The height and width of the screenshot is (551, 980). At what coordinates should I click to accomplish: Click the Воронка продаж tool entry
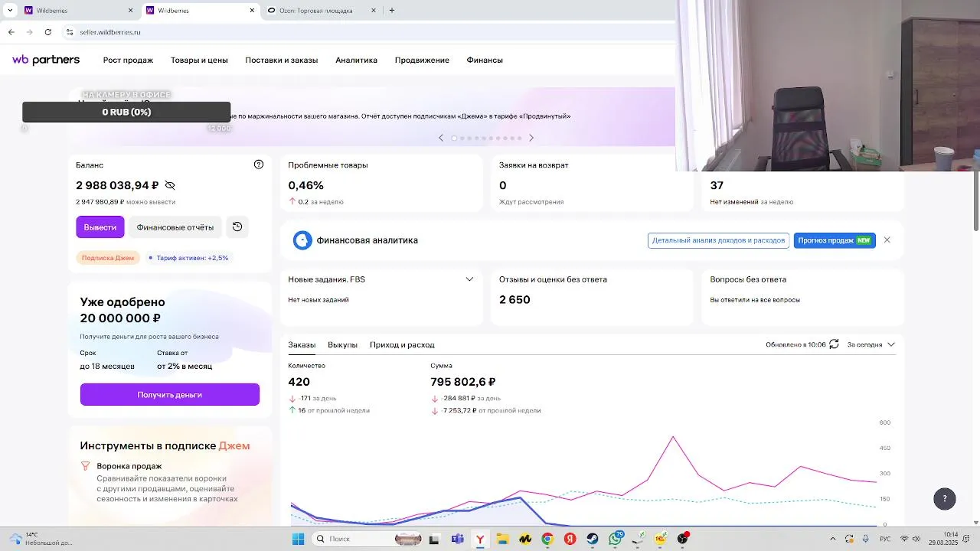129,466
